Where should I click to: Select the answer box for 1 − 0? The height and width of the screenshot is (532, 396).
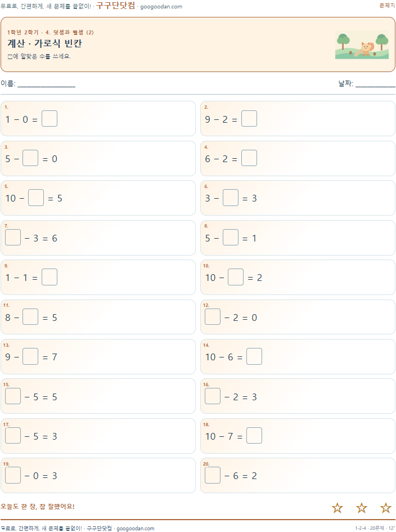49,119
